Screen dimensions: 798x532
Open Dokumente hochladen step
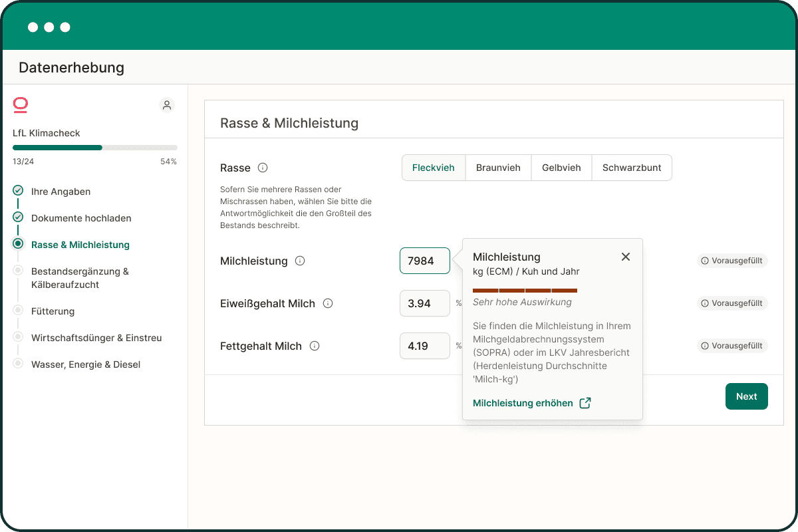point(81,218)
